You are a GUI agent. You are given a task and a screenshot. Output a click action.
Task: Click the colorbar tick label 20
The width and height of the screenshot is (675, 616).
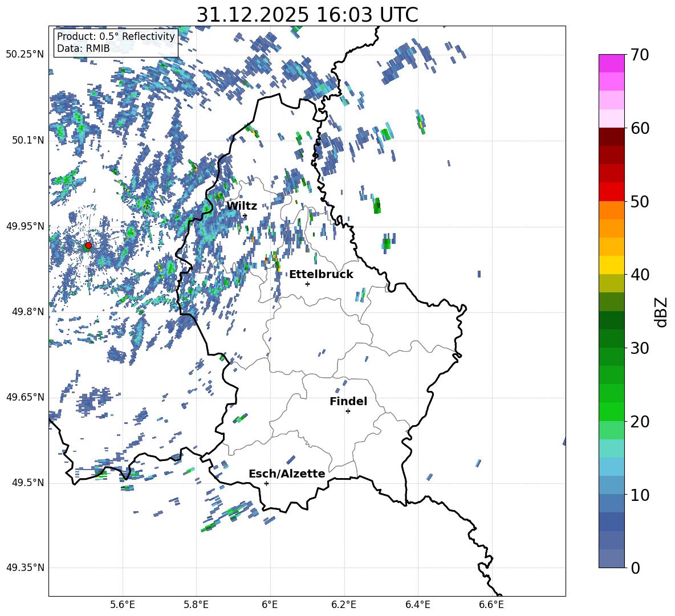640,422
